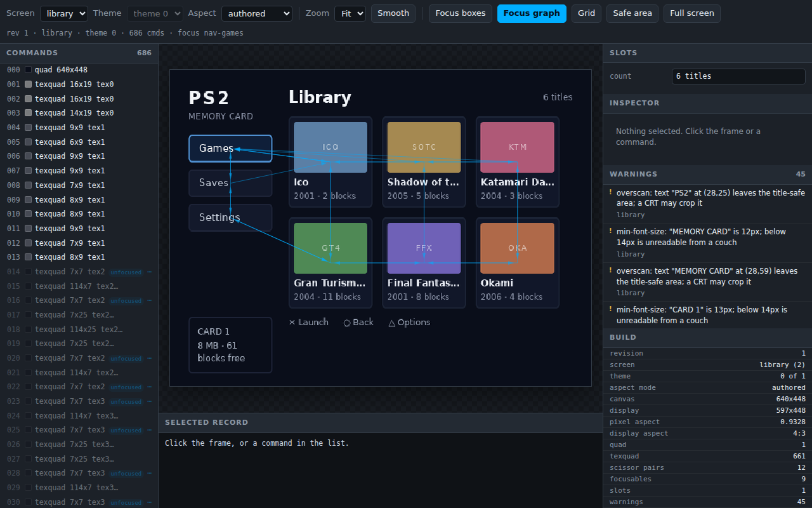Select command 013 texquad 8x9 tex1

(x=79, y=257)
